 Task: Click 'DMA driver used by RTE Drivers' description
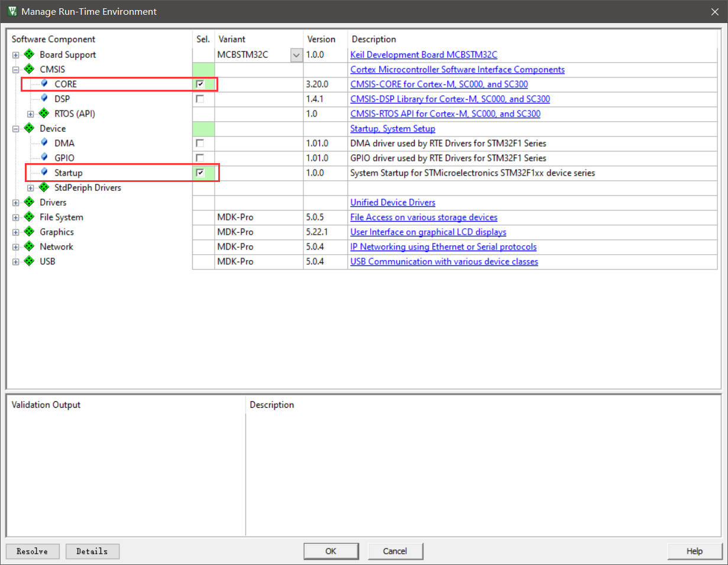(448, 143)
